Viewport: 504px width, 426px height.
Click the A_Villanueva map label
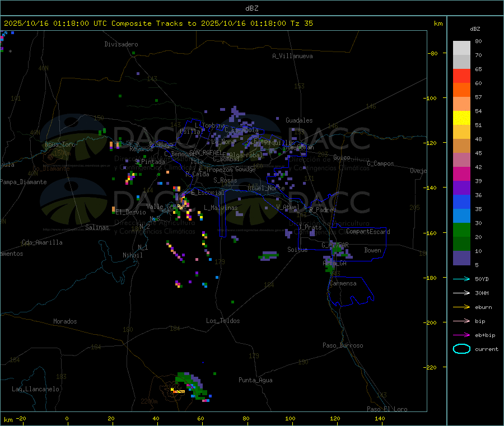point(292,56)
